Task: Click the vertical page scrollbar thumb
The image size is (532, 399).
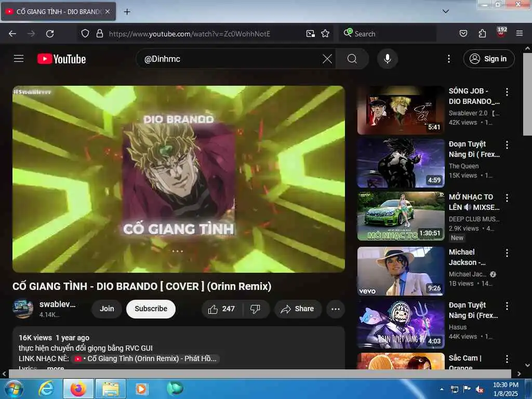Action: coord(527,94)
